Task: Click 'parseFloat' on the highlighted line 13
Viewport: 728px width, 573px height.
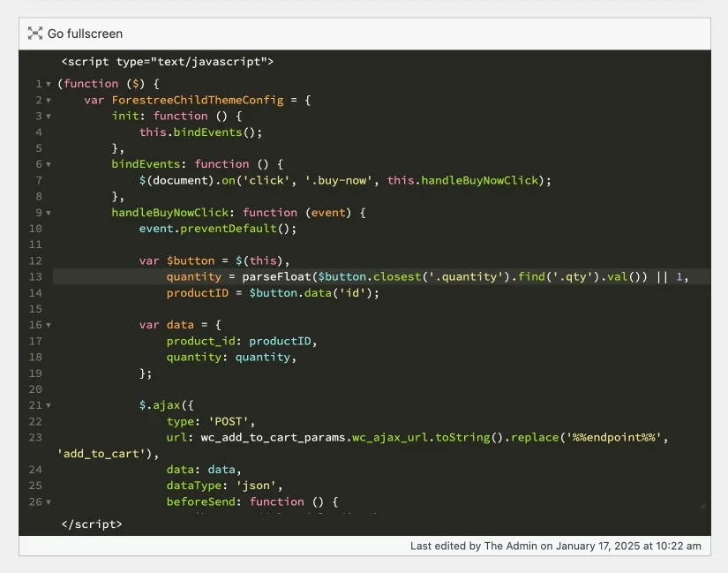Action: tap(276, 277)
